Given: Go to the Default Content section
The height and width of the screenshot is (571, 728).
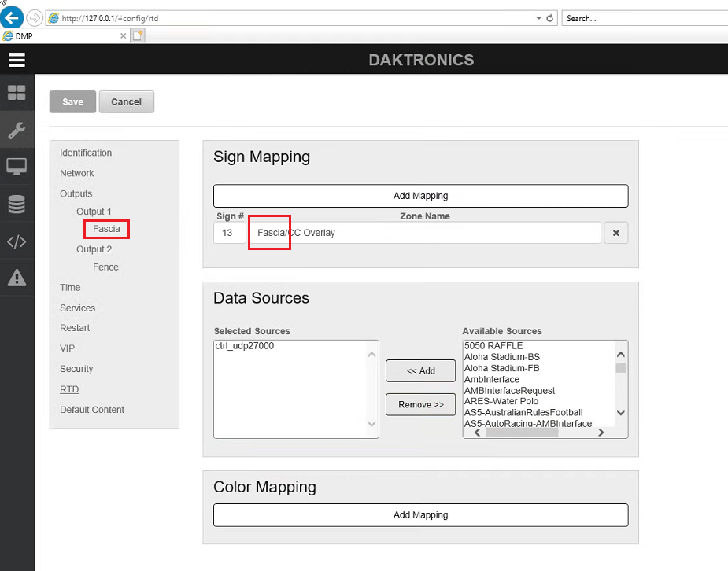Looking at the screenshot, I should [92, 410].
